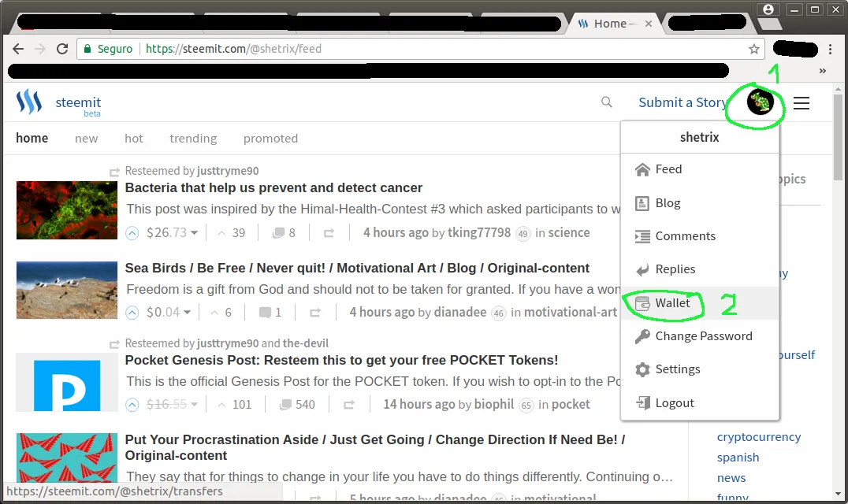Upvote the Pocket Genesis post
The height and width of the screenshot is (504, 848).
pos(132,405)
